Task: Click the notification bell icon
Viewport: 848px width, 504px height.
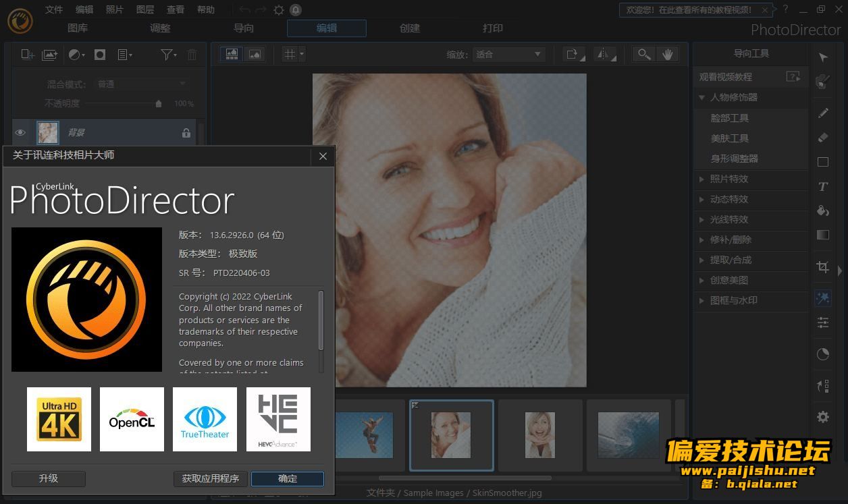Action: tap(296, 10)
